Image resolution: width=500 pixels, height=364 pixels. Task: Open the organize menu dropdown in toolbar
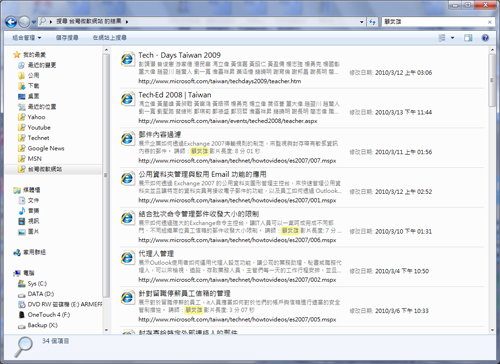(27, 38)
